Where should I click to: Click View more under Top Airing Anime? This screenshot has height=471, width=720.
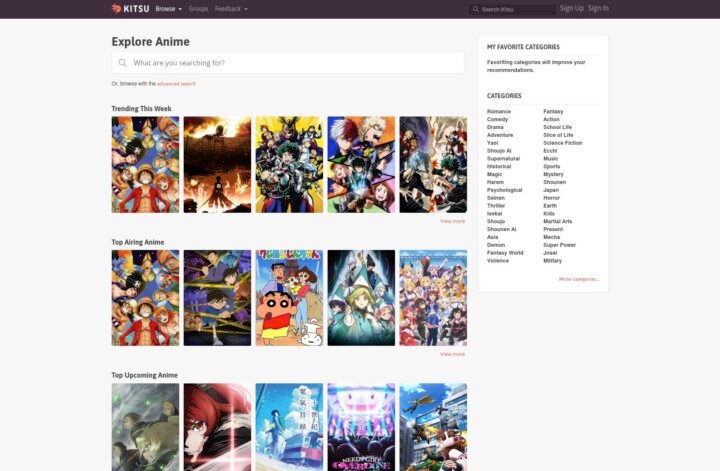[x=452, y=354]
